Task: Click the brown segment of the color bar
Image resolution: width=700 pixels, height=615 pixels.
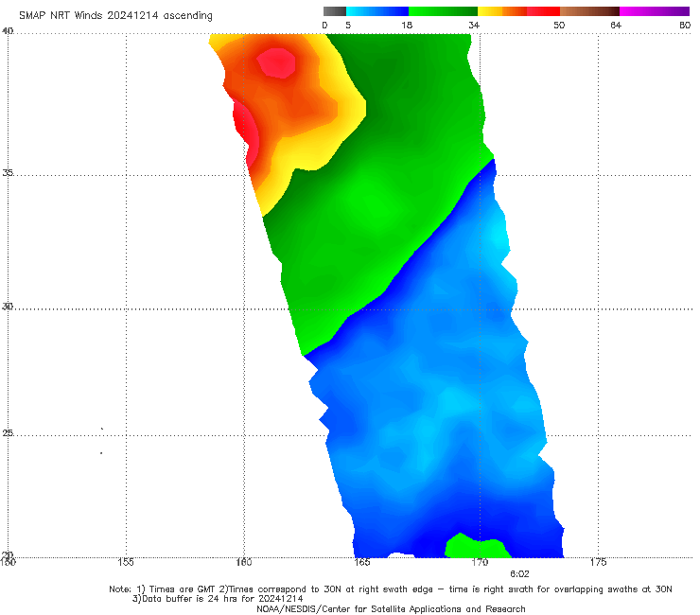Action: [x=589, y=11]
